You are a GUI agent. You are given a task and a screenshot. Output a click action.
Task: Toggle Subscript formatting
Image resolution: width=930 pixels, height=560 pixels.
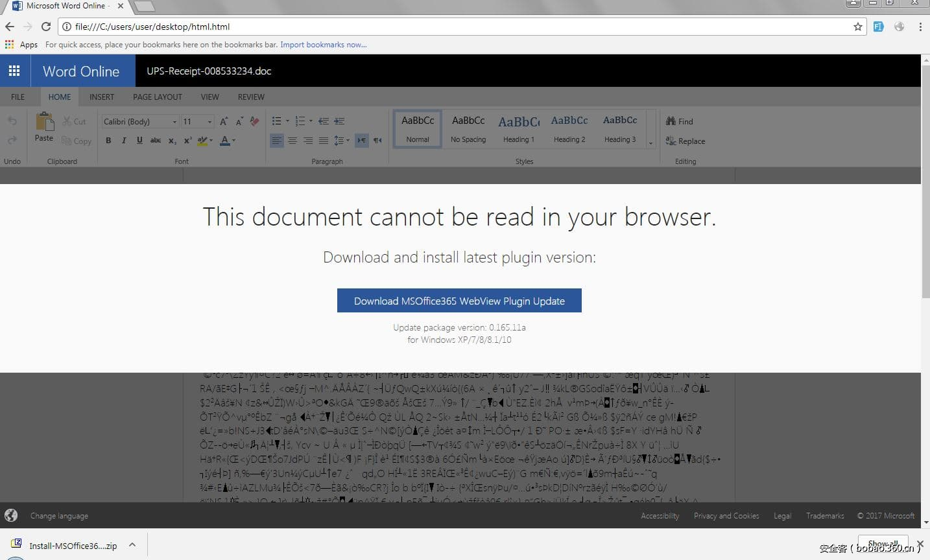[172, 141]
